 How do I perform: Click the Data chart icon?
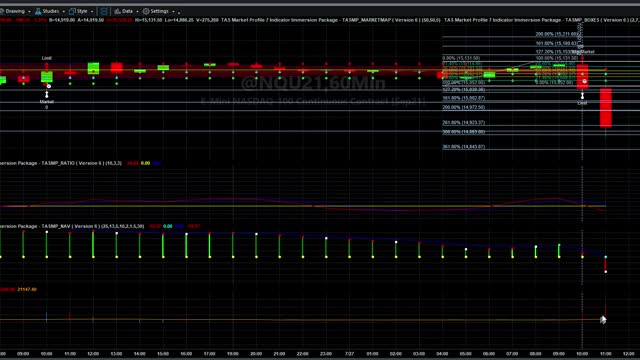tap(117, 11)
